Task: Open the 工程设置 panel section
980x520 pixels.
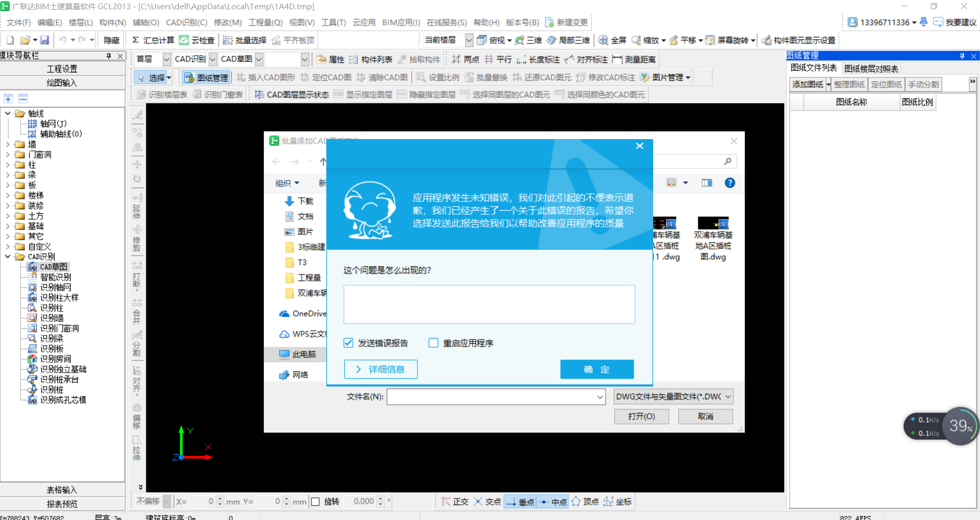Action: tap(62, 69)
